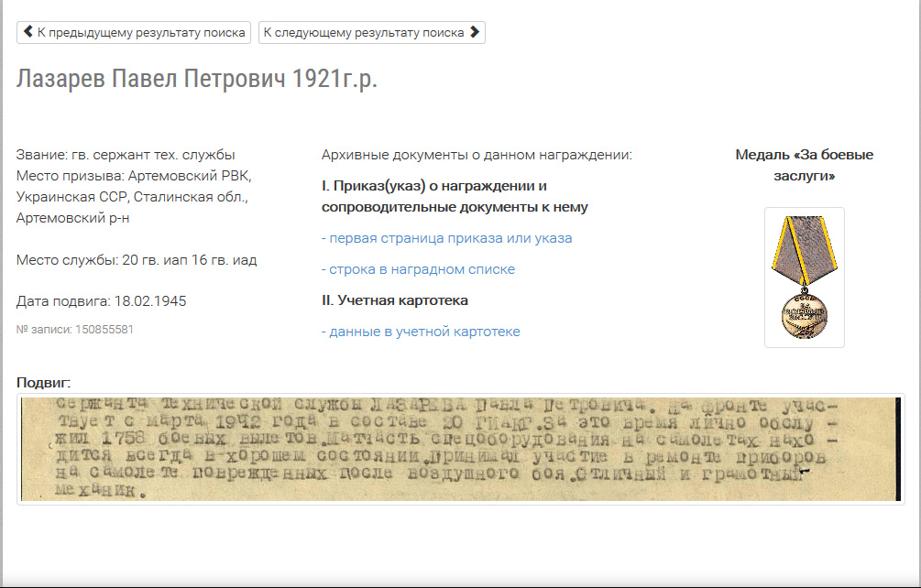This screenshot has height=588, width=921.
Task: Click the right chevron icon for next result
Action: point(474,32)
